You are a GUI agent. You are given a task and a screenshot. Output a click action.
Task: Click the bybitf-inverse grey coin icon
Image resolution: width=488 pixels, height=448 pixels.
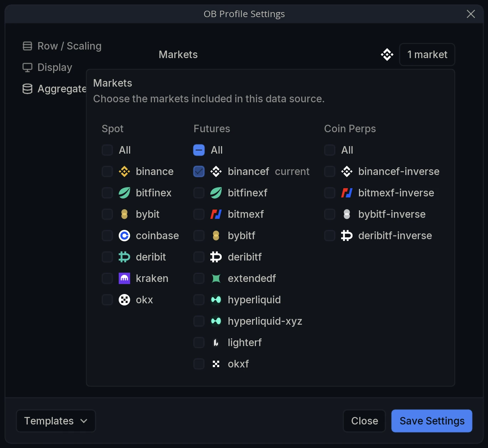(x=347, y=214)
